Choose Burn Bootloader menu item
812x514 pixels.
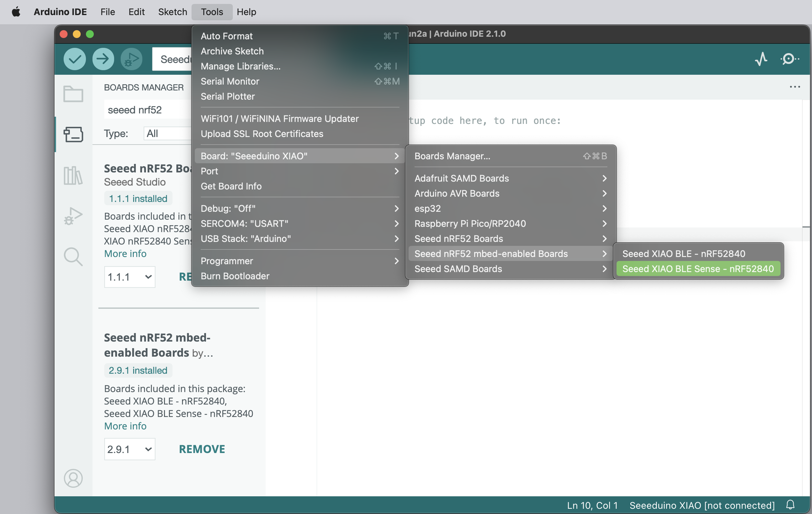300,276
